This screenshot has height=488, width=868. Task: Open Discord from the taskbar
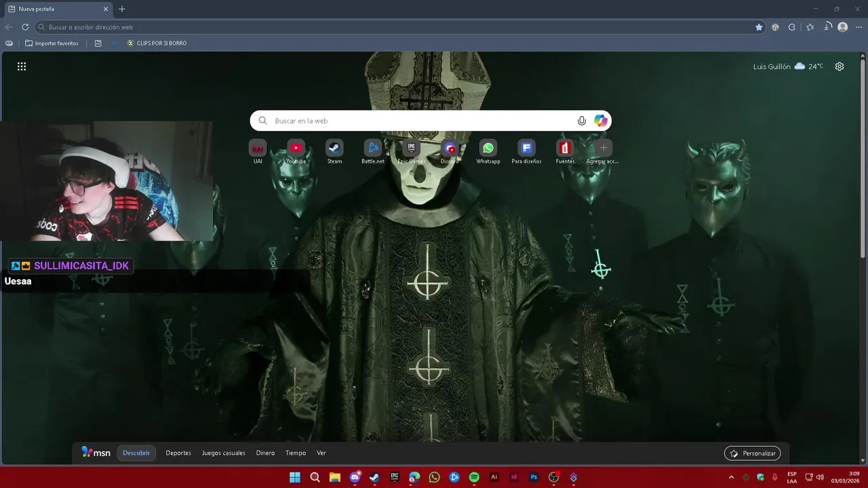pos(355,477)
